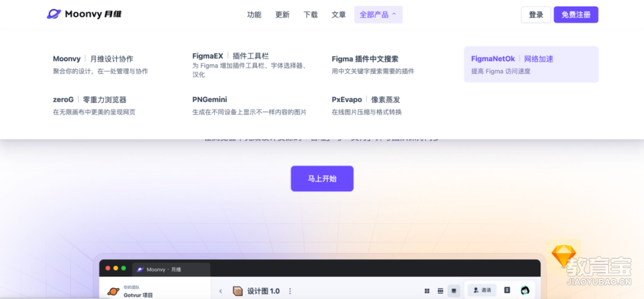Click the 在无限画布中更美的呈现网页 description
Image resolution: width=644 pixels, height=299 pixels.
[x=94, y=112]
